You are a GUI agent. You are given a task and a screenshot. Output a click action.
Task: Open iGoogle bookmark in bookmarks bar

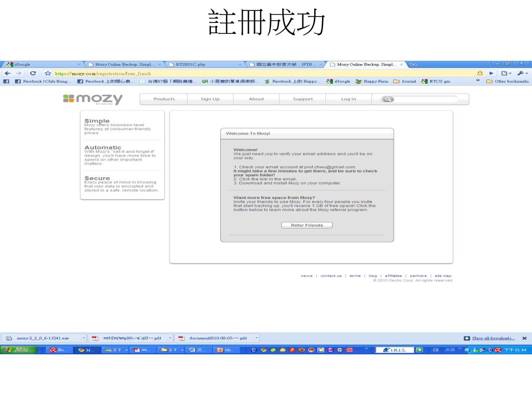point(338,82)
